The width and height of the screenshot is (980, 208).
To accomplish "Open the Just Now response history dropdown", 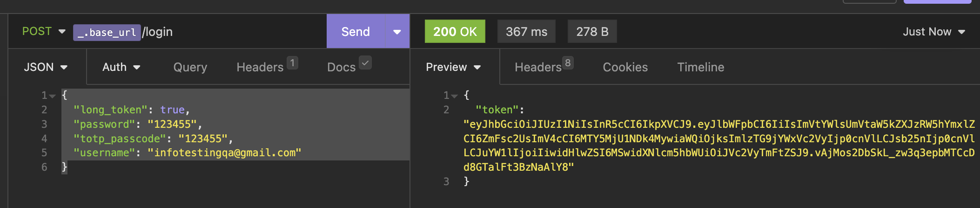I will coord(933,32).
